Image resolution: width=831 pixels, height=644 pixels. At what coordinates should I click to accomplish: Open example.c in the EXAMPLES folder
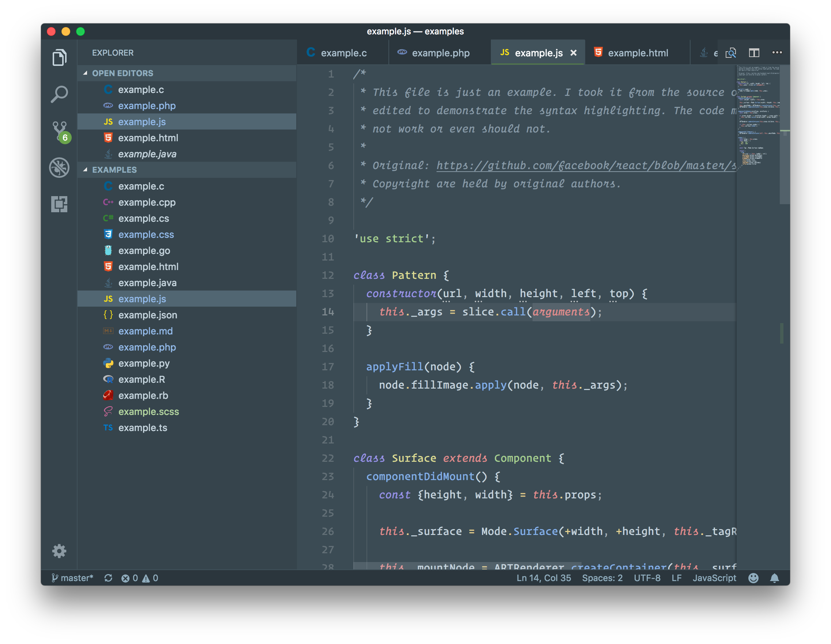pyautogui.click(x=187, y=186)
